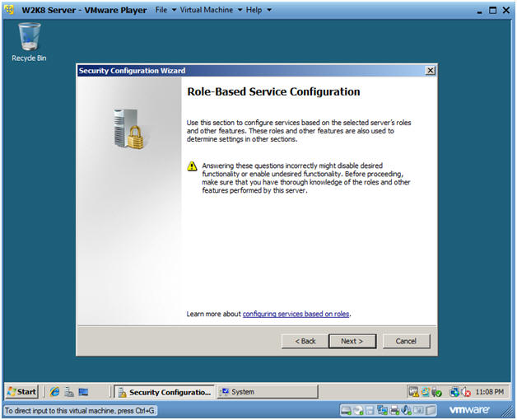Expand the File menu dropdown arrow

pyautogui.click(x=174, y=10)
